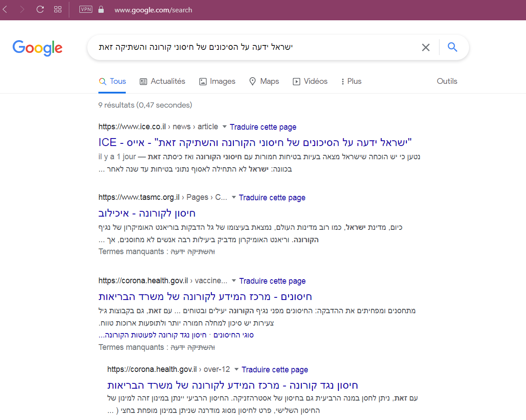This screenshot has height=420, width=526.
Task: Click the play icon beside Vidéos
Action: [297, 82]
